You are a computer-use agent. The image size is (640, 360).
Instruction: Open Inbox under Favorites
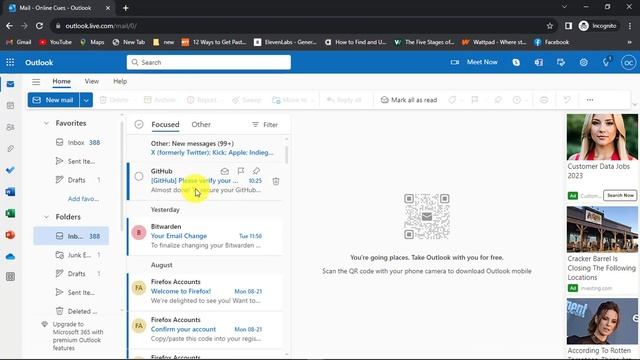[x=78, y=142]
